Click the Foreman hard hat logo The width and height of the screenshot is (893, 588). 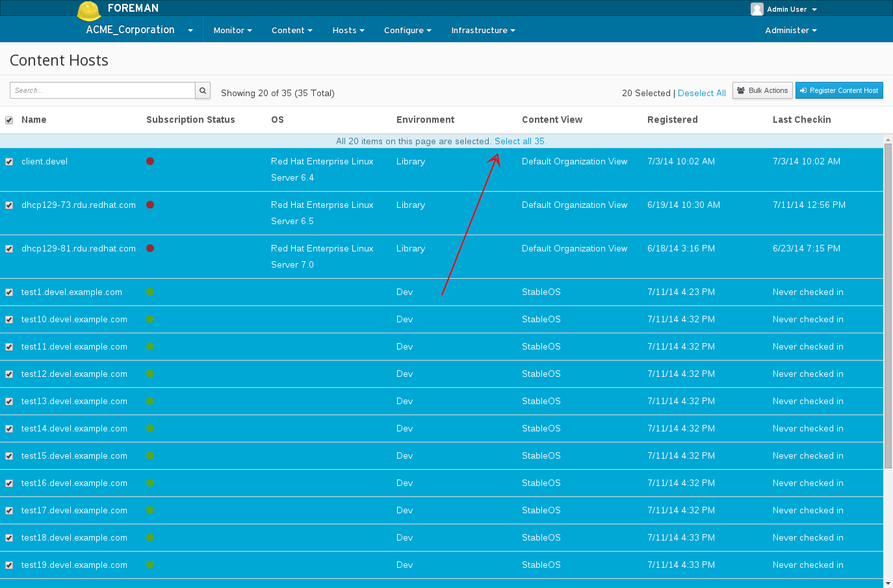(88, 11)
